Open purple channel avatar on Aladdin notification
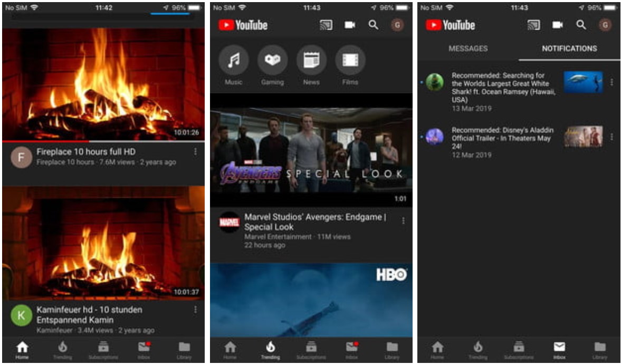 [434, 137]
